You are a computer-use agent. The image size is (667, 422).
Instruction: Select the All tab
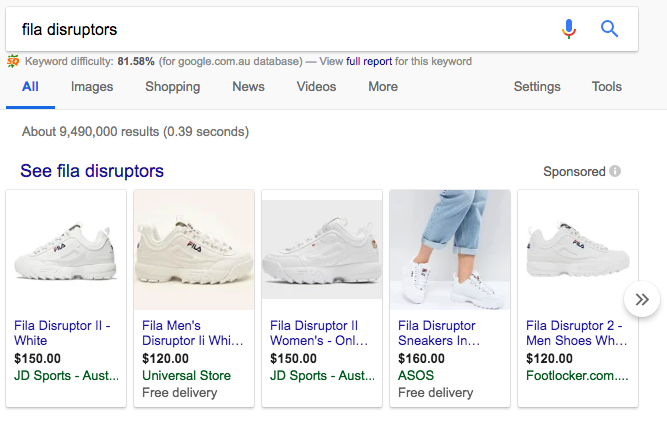(30, 87)
